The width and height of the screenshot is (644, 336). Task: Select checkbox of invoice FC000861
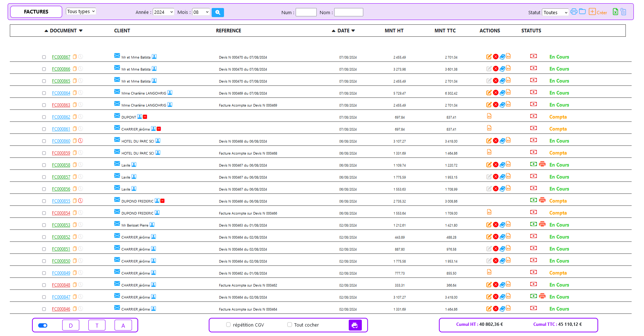(x=44, y=129)
